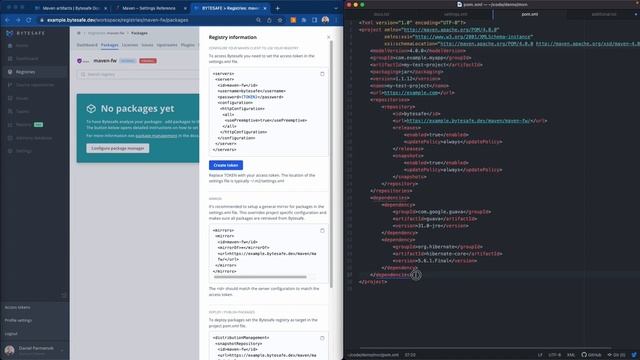The image size is (640, 360).
Task: Collapse the Bytesafe sidebar
Action: tap(64, 295)
